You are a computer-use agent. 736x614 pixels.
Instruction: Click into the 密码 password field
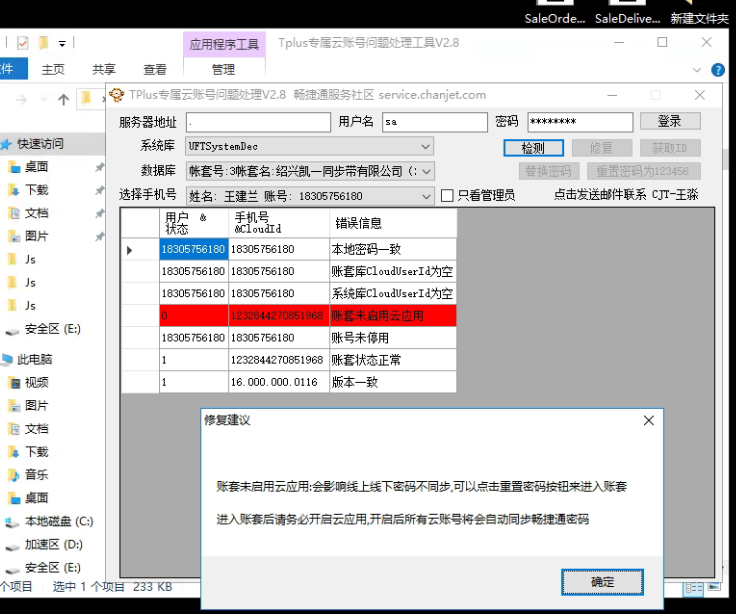click(x=580, y=122)
